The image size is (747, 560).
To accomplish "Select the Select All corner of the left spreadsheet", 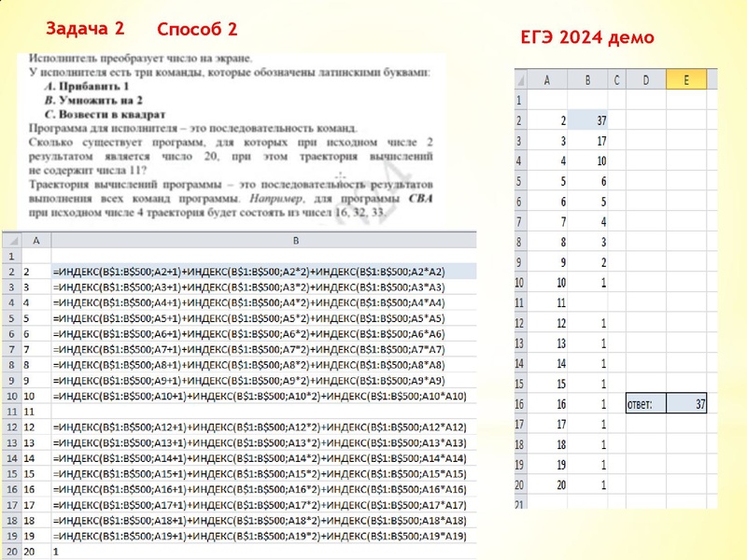I will [x=11, y=241].
